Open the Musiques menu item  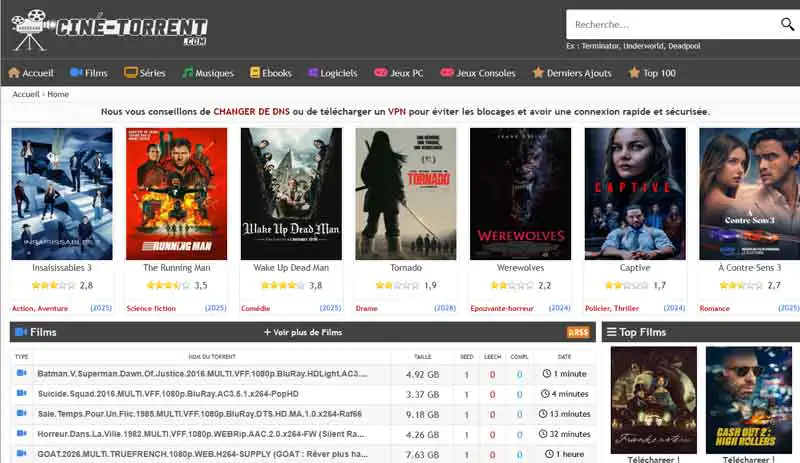coord(208,73)
